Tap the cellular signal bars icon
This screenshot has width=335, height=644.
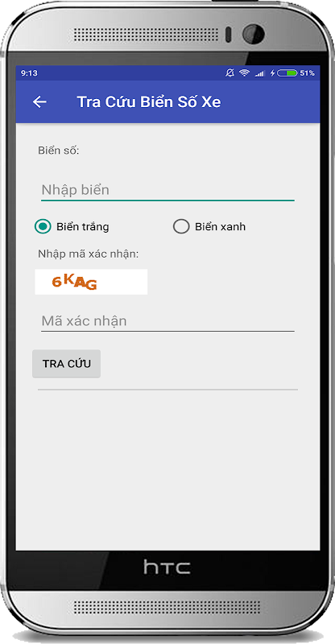click(259, 73)
